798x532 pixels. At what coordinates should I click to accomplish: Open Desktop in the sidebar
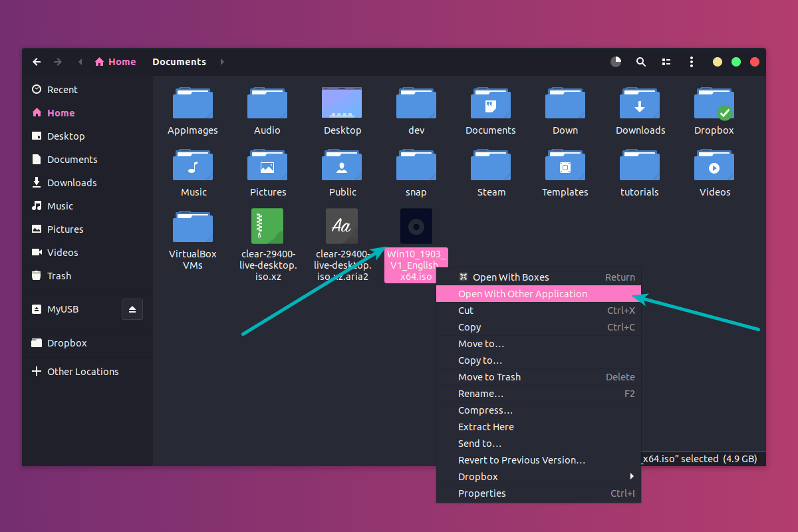[x=86, y=136]
